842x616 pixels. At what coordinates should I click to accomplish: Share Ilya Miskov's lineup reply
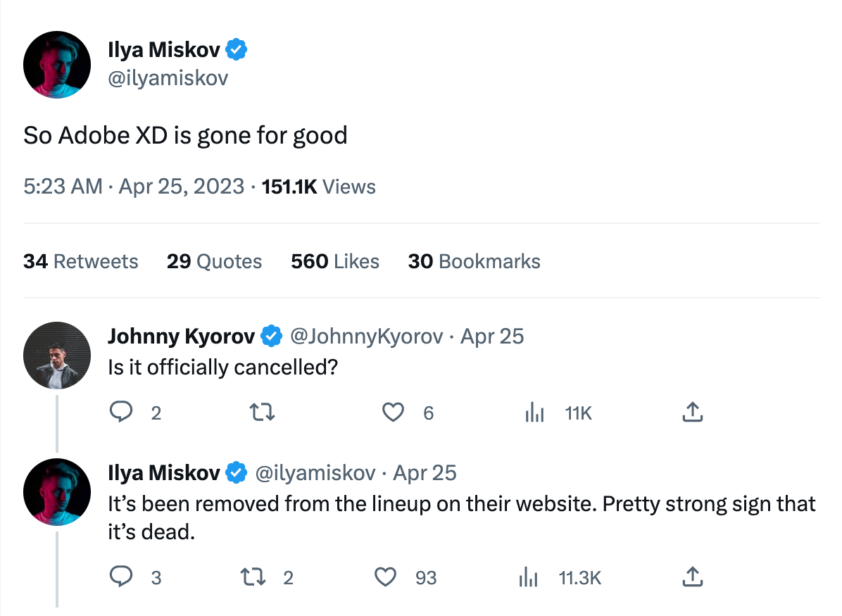tap(693, 577)
